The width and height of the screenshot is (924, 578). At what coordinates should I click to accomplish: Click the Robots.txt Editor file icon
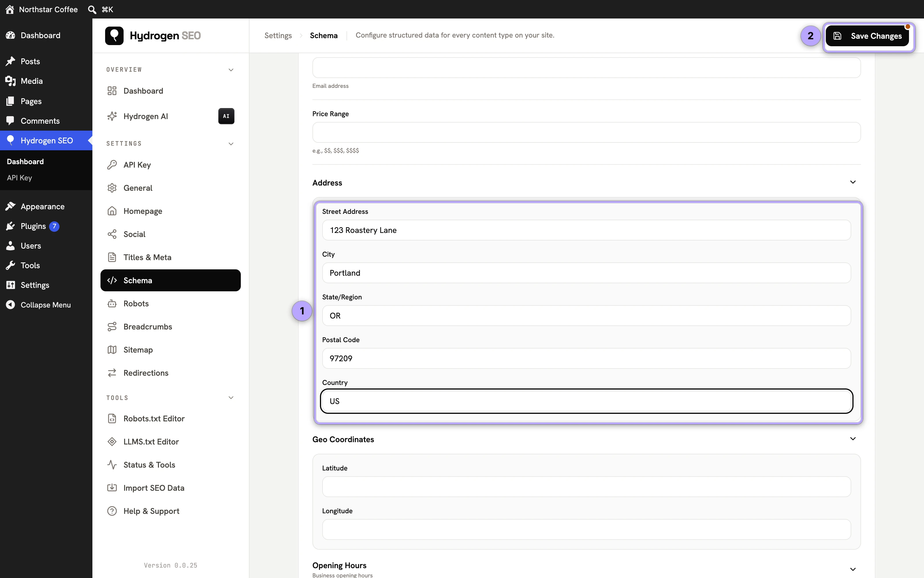coord(112,418)
